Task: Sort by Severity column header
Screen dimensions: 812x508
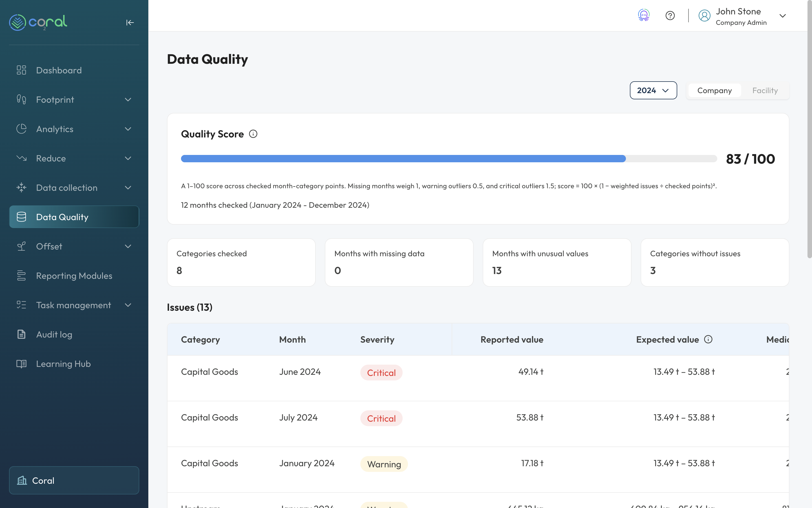Action: [x=377, y=339]
